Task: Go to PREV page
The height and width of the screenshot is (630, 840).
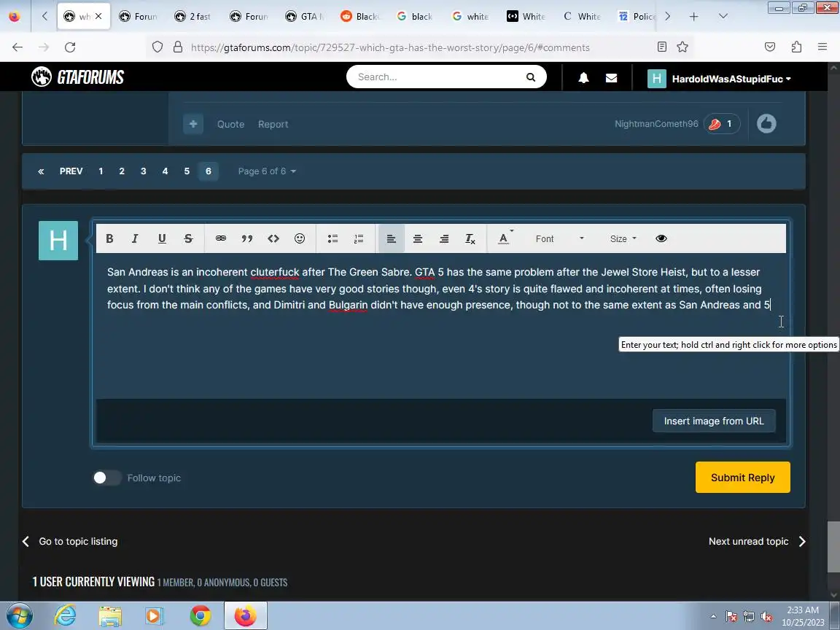Action: 71,171
